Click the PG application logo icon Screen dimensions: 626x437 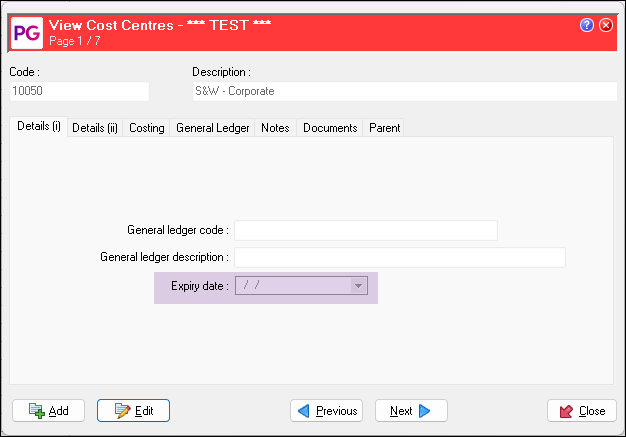coord(25,30)
